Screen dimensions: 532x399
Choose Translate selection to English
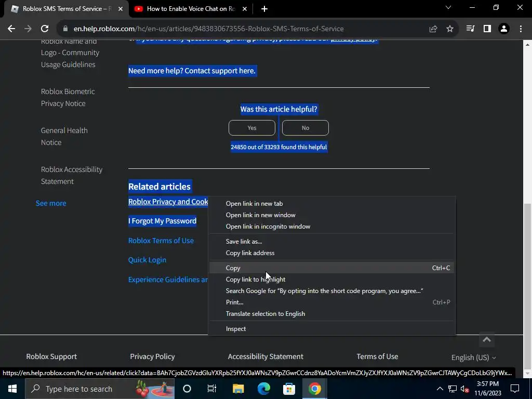(331, 314)
